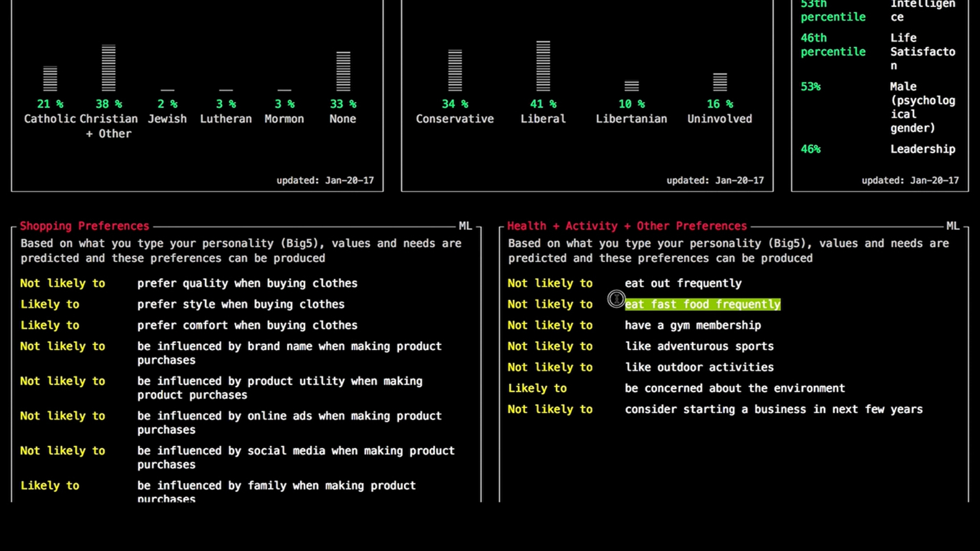Screen dimensions: 980x551
Task: Select 'eat out frequently' row
Action: click(683, 283)
